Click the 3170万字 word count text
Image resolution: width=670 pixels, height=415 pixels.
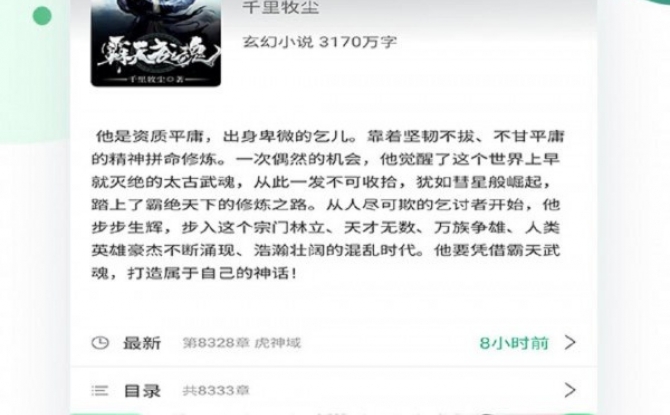(x=358, y=42)
